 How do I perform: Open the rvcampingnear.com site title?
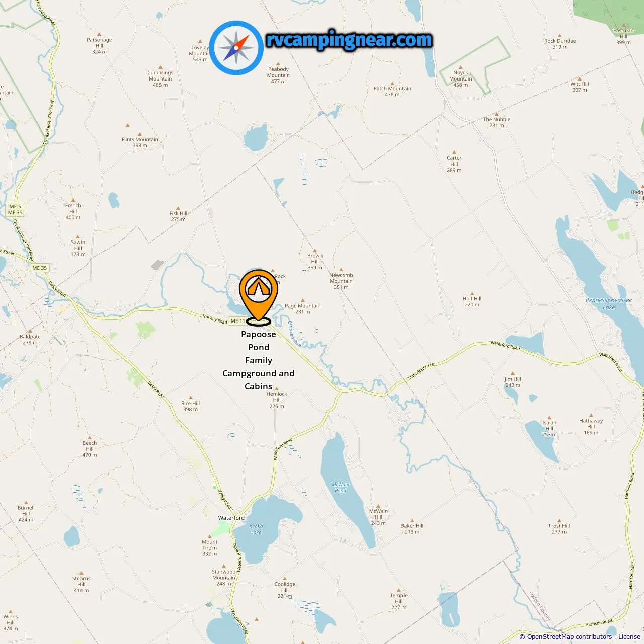tap(349, 40)
